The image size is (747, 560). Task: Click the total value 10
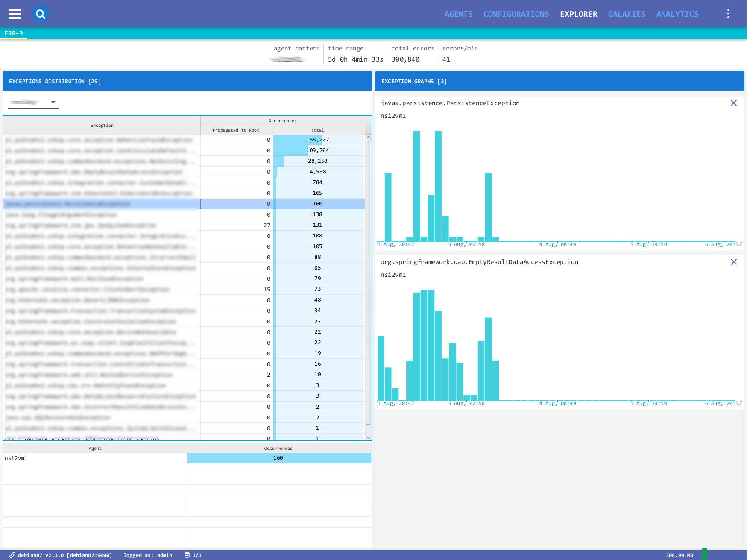(317, 375)
